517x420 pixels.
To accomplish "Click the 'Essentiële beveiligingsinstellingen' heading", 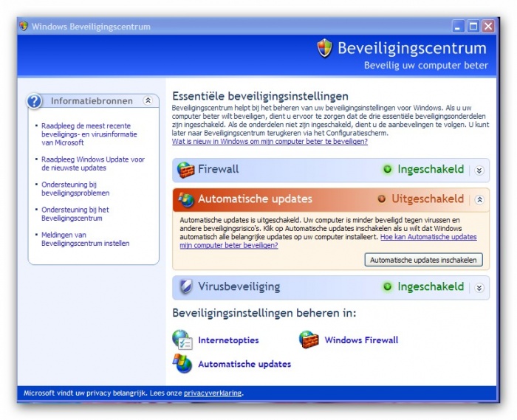I will tap(260, 96).
